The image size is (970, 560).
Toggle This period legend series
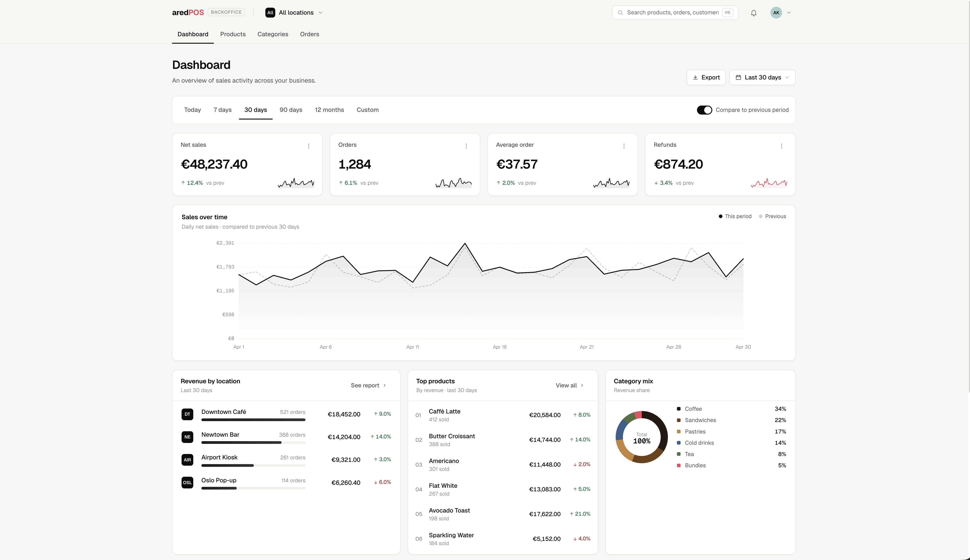[x=735, y=217]
